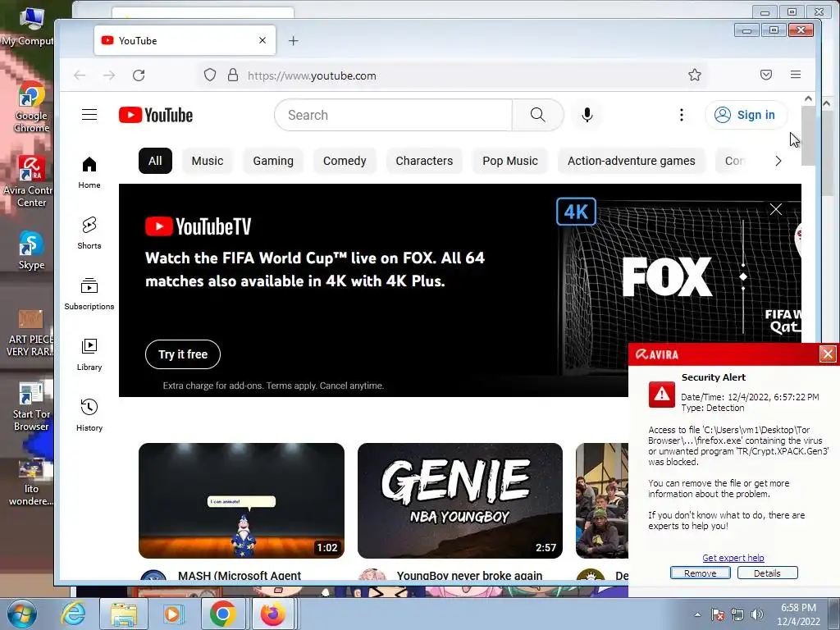Open Shorts in the sidebar

coord(89,233)
